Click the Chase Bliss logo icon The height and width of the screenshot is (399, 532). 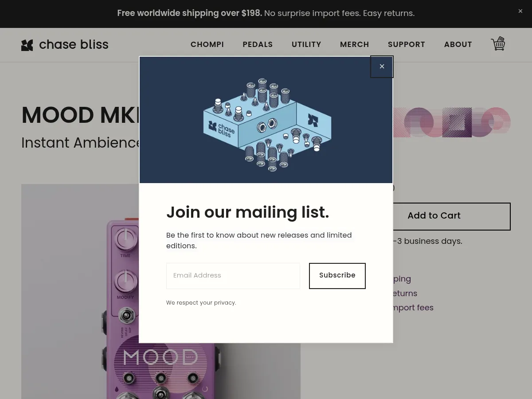(x=27, y=45)
